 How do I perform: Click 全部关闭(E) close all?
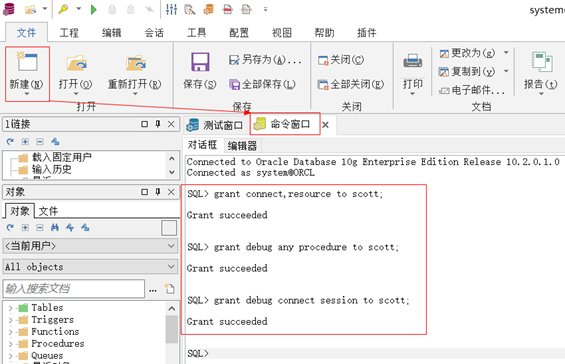[351, 84]
